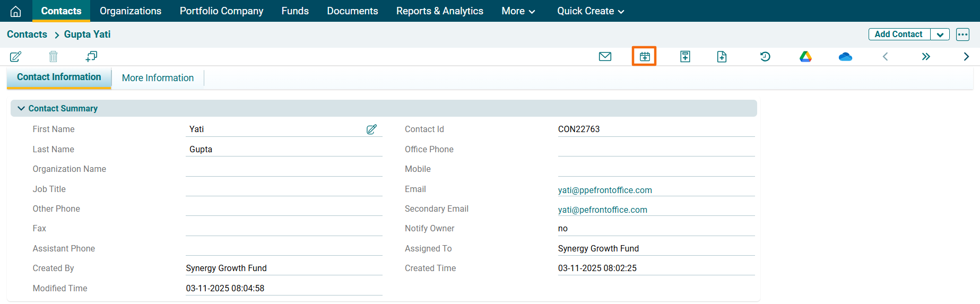The width and height of the screenshot is (980, 304).
Task: Open the OneDrive cloud icon
Action: click(845, 56)
